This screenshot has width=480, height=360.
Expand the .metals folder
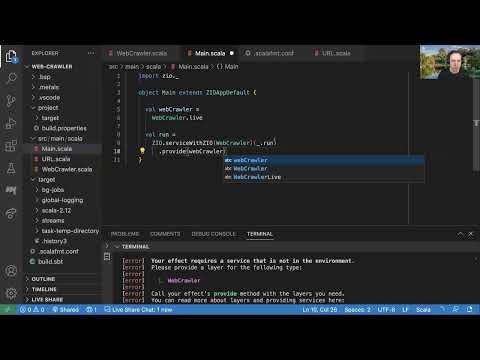pyautogui.click(x=49, y=87)
